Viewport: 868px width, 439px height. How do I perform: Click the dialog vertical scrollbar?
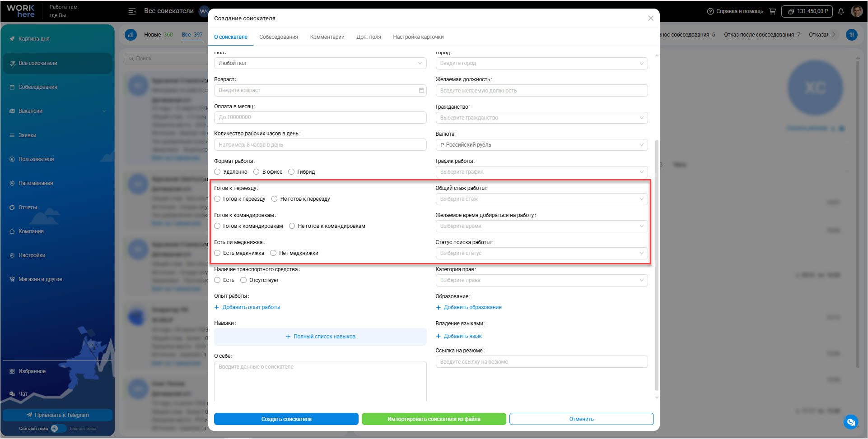pyautogui.click(x=657, y=265)
